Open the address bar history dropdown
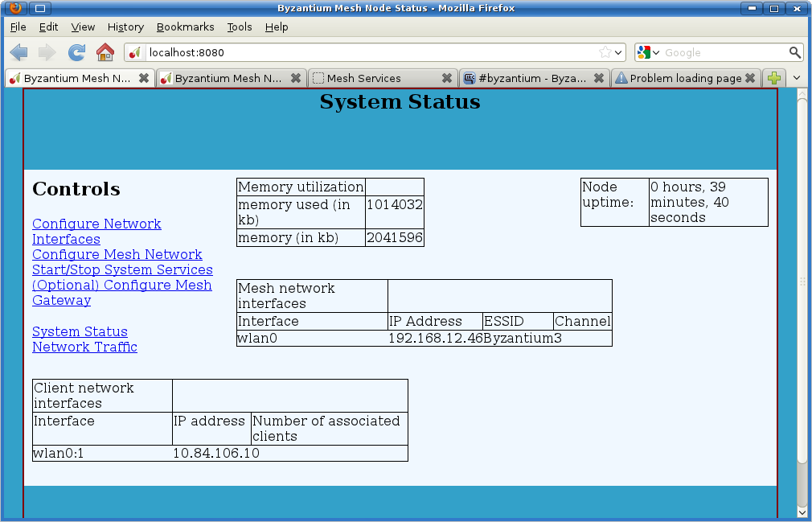 tap(618, 53)
